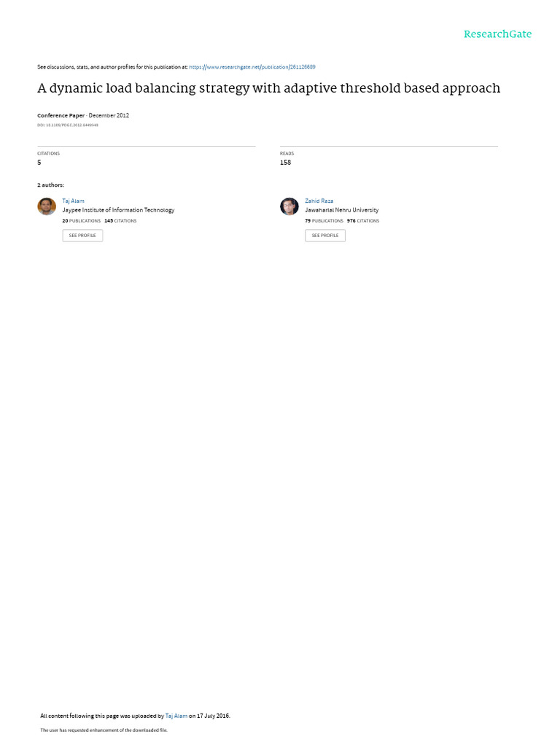Click Jawaharlal Nehru University affiliation
The height and width of the screenshot is (747, 560).
click(x=342, y=210)
